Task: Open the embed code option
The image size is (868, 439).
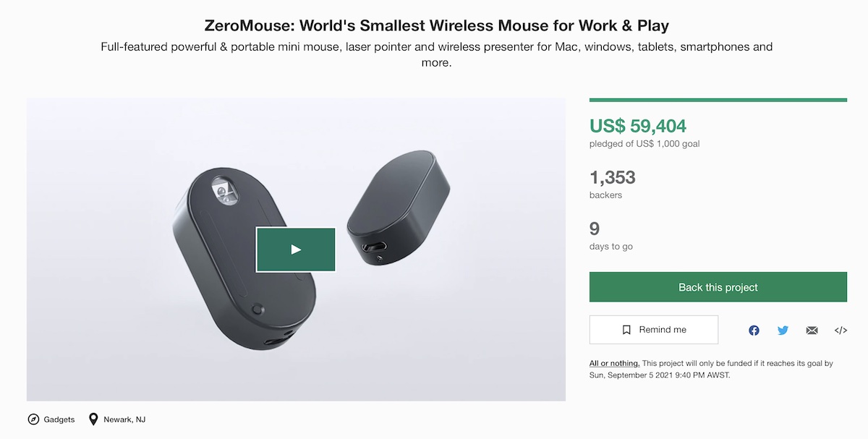Action: pyautogui.click(x=840, y=330)
